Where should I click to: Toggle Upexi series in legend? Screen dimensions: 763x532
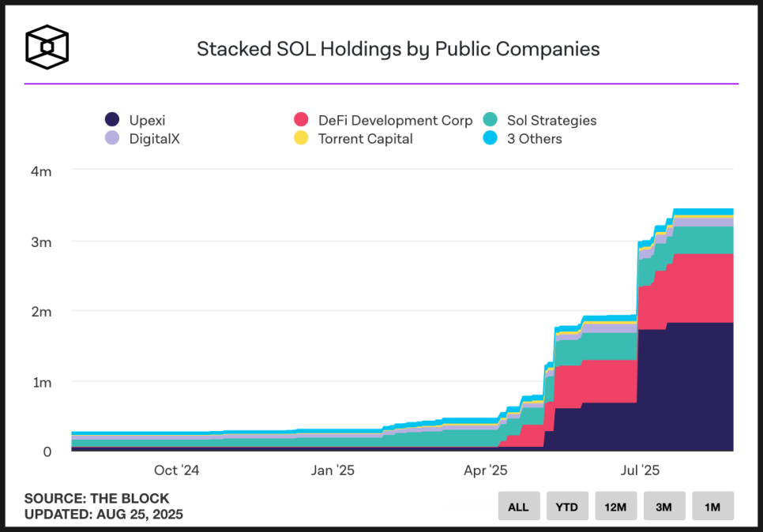coord(135,120)
